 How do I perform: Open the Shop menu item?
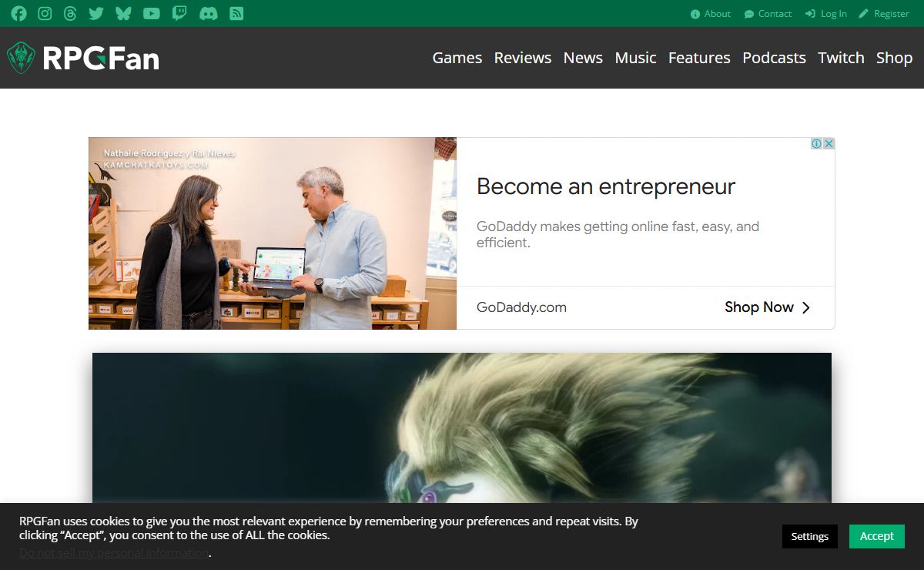(894, 58)
